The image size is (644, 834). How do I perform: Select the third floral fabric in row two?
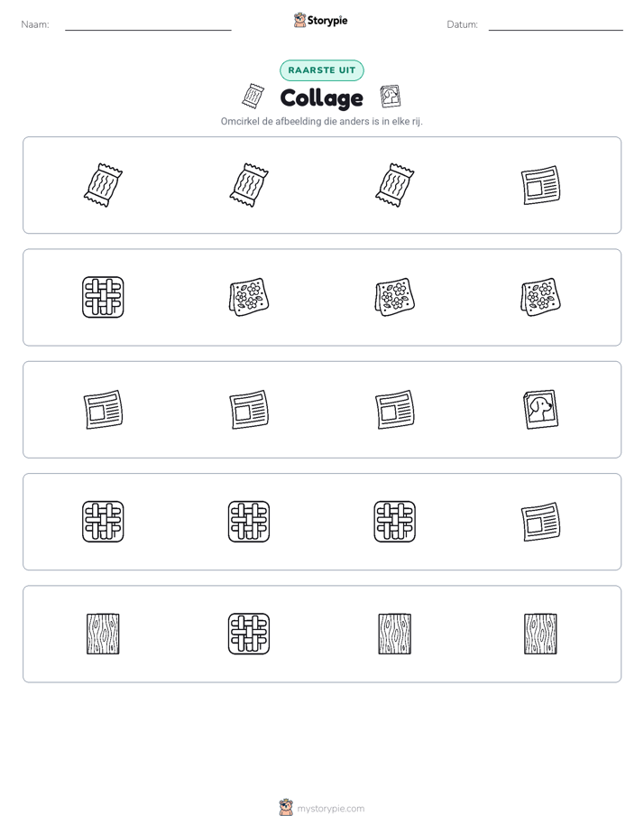click(x=395, y=297)
